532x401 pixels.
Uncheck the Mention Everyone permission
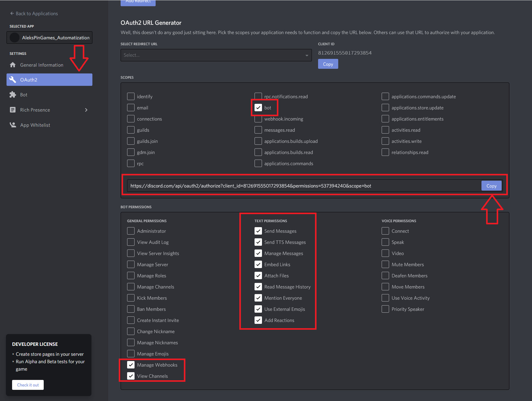pos(258,298)
